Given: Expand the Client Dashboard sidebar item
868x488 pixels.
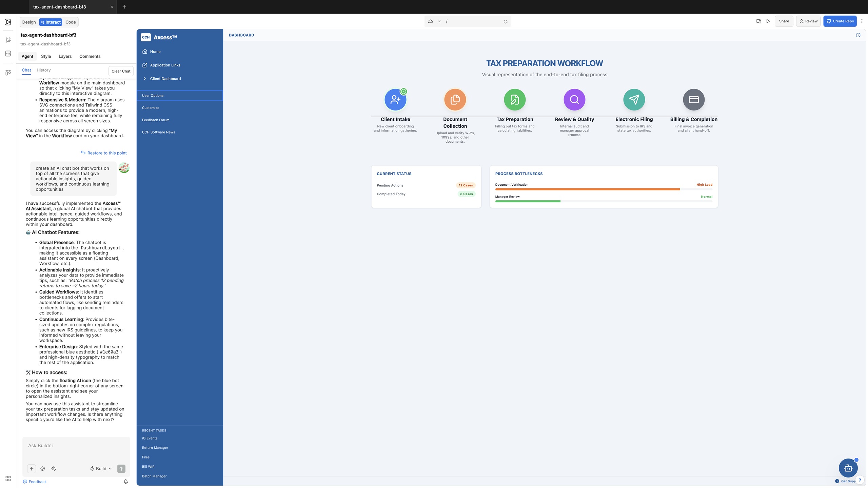Looking at the screenshot, I should click(x=165, y=79).
